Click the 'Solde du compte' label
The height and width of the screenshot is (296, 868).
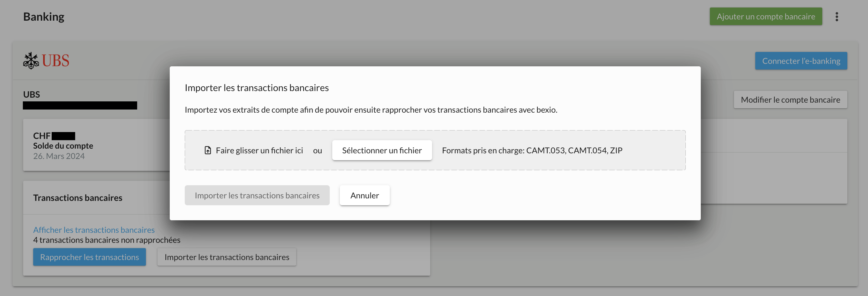63,146
